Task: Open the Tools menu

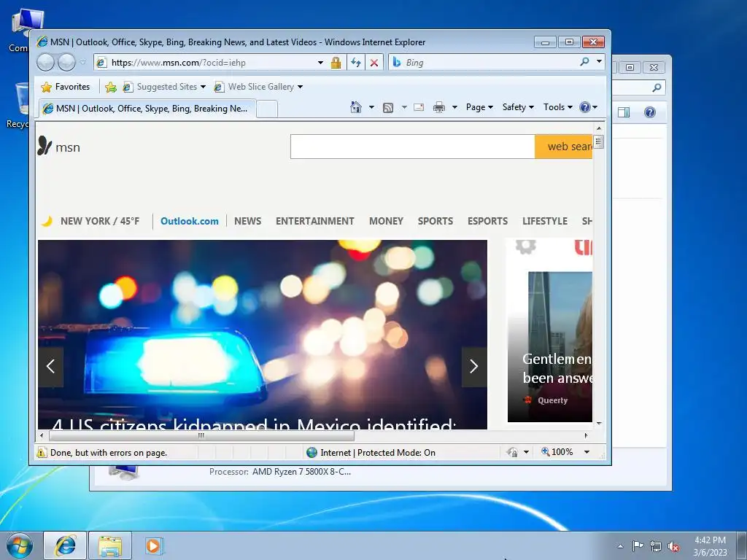Action: (558, 107)
